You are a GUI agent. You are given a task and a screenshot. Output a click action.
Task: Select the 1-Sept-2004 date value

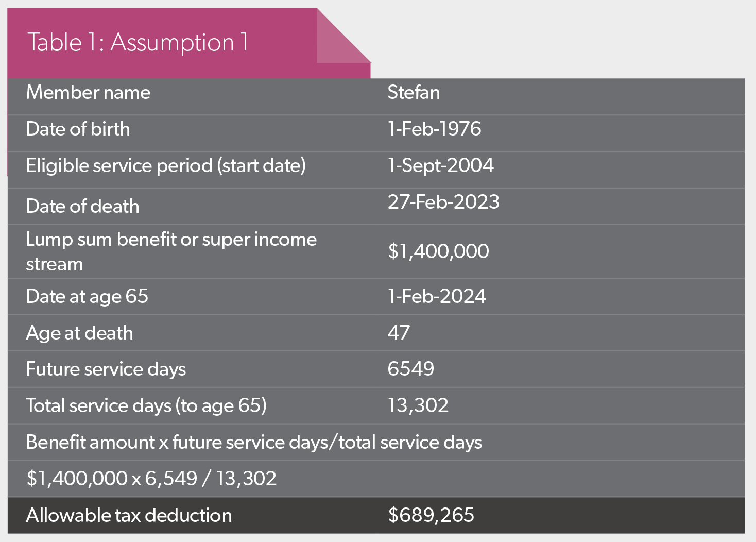440,165
